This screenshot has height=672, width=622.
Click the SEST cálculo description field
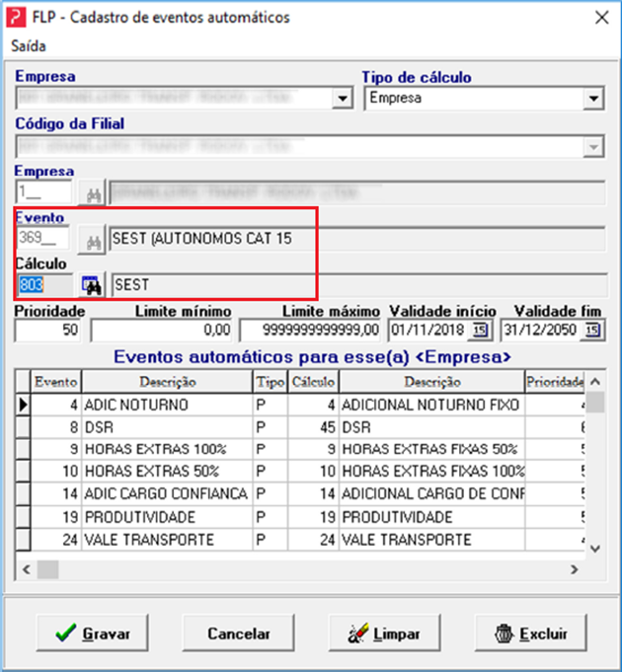pyautogui.click(x=359, y=285)
